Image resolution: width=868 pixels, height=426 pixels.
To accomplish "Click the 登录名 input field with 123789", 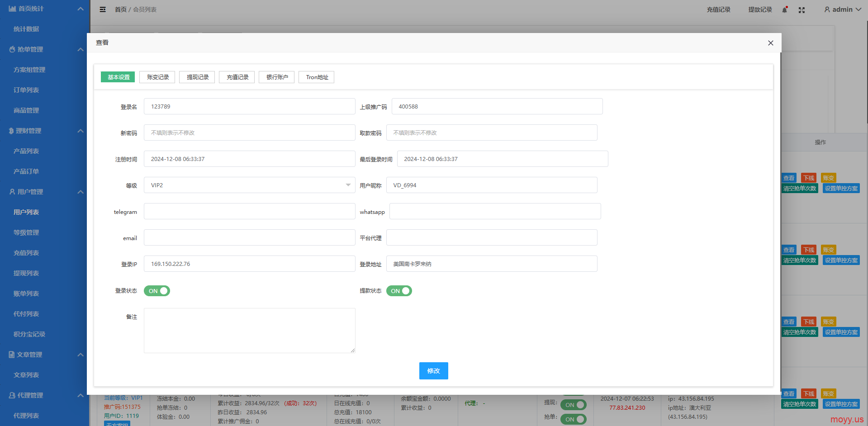I will (249, 106).
